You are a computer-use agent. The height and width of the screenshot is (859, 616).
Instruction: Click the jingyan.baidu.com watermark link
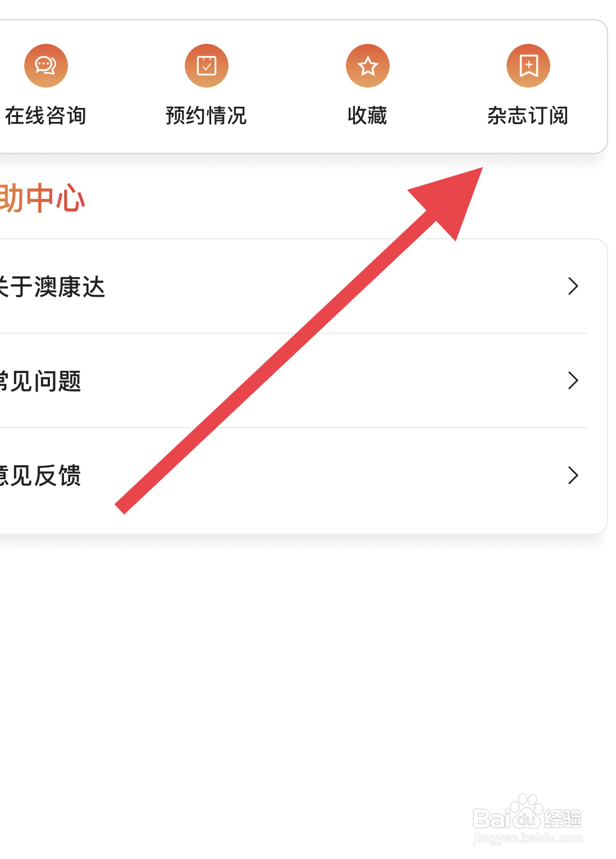click(x=528, y=839)
